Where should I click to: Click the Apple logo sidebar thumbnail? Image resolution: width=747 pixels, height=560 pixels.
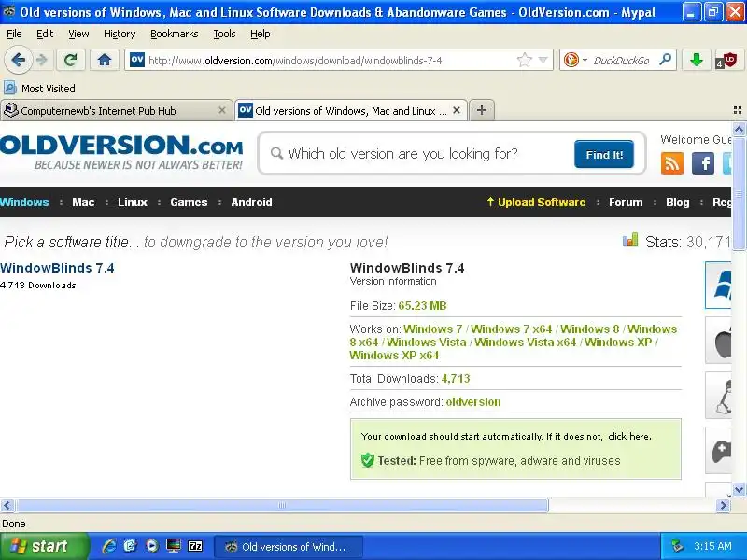[718, 340]
